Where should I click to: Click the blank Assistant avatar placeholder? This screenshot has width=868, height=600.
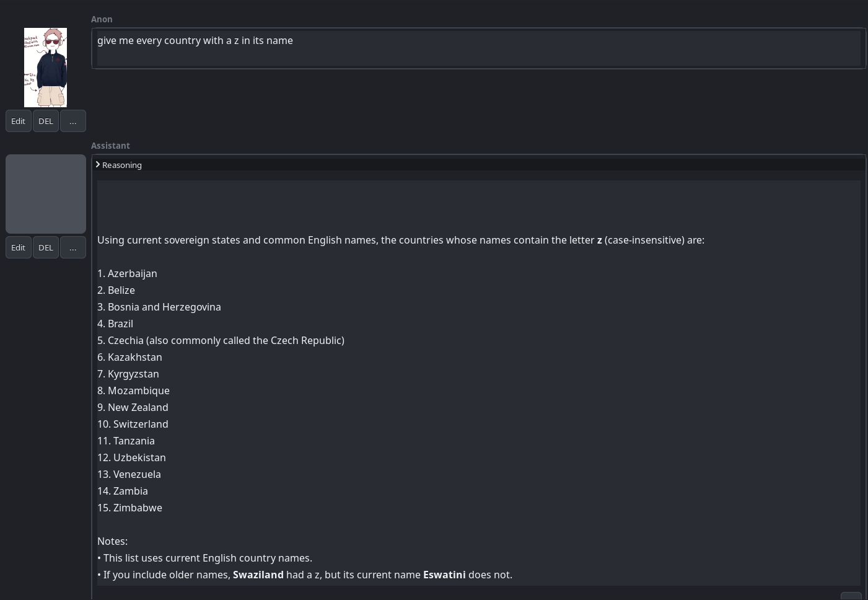46,194
